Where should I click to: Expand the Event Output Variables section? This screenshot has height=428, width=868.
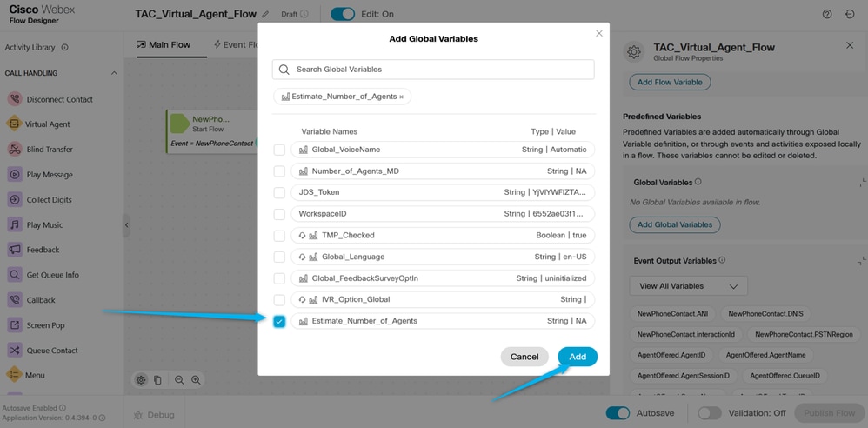pyautogui.click(x=861, y=260)
